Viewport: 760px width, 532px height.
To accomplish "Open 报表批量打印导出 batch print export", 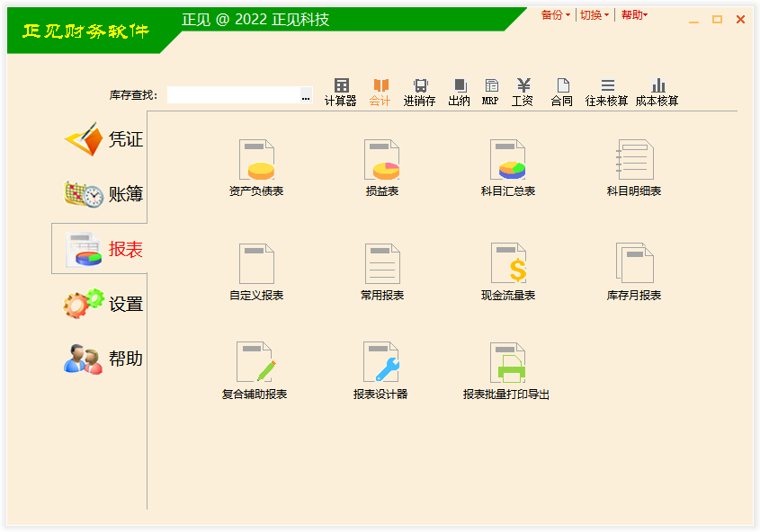I will [x=506, y=371].
